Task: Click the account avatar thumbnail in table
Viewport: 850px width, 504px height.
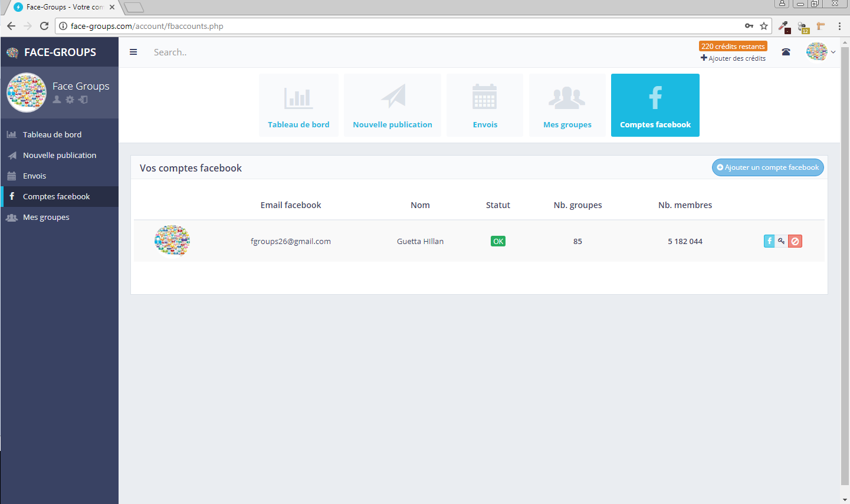Action: pos(172,241)
